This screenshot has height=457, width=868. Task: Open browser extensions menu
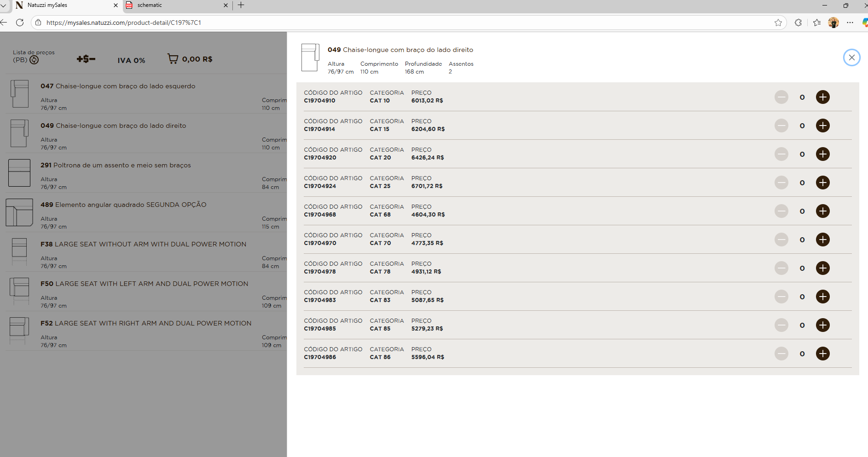click(x=798, y=23)
